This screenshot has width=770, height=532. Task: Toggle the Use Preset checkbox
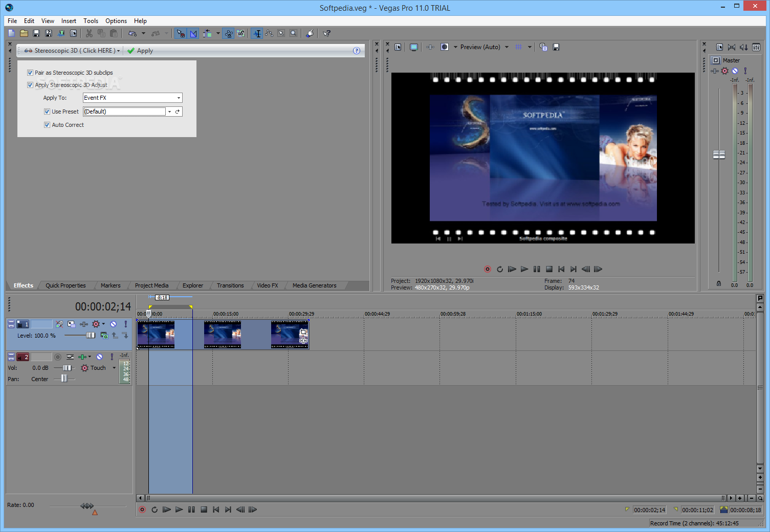pos(47,112)
